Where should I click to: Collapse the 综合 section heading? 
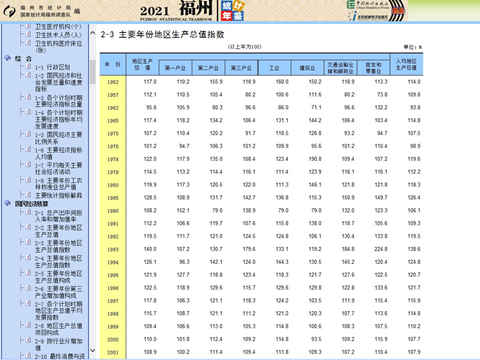point(23,58)
